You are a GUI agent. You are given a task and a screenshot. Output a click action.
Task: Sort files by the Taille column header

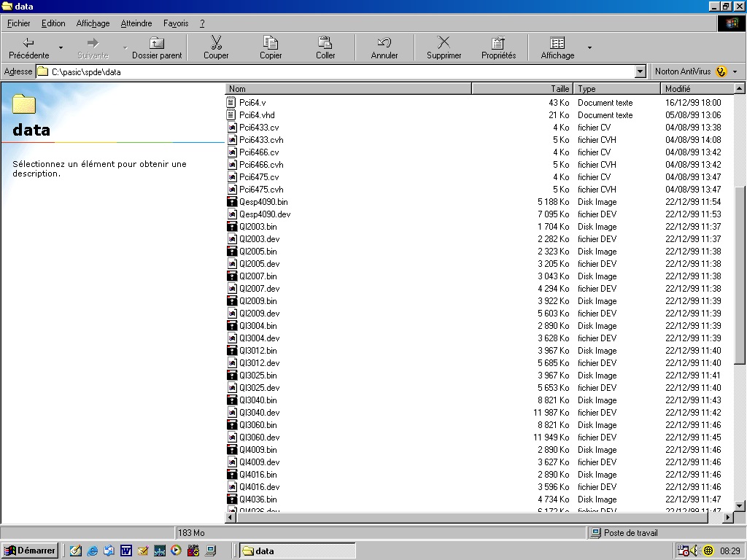[522, 89]
